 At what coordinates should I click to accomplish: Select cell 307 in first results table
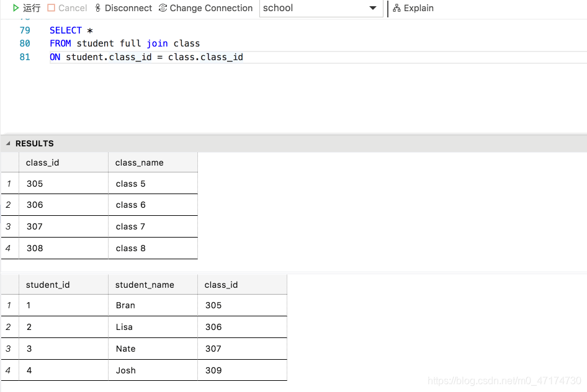(x=64, y=226)
